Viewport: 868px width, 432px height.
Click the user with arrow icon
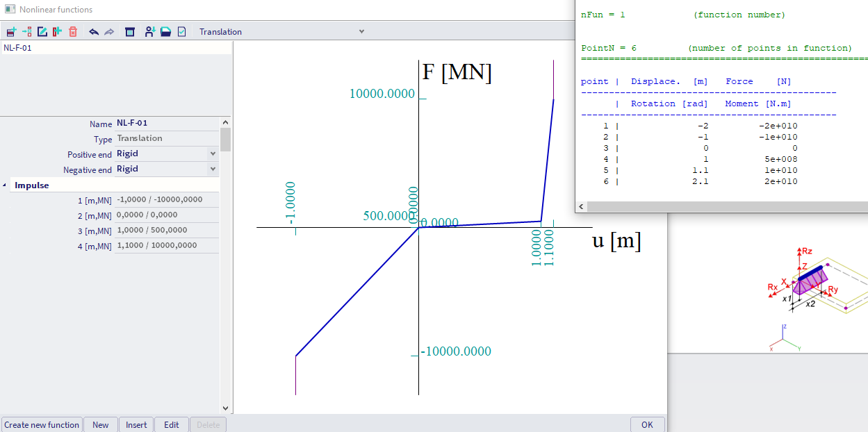(x=149, y=32)
